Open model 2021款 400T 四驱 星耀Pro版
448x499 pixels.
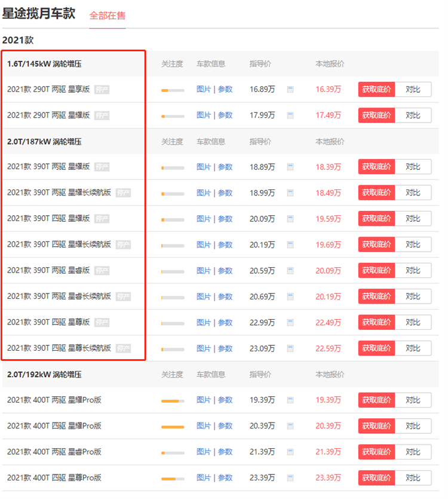54,426
